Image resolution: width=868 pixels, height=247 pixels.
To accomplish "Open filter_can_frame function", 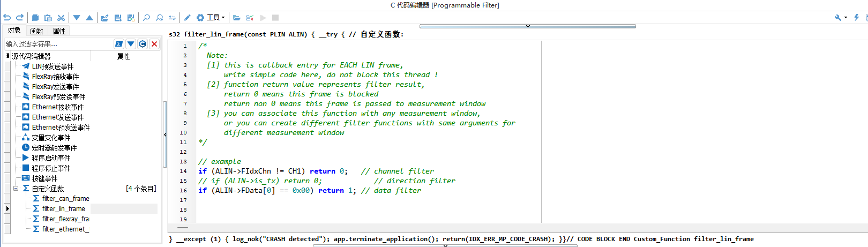I will (65, 199).
